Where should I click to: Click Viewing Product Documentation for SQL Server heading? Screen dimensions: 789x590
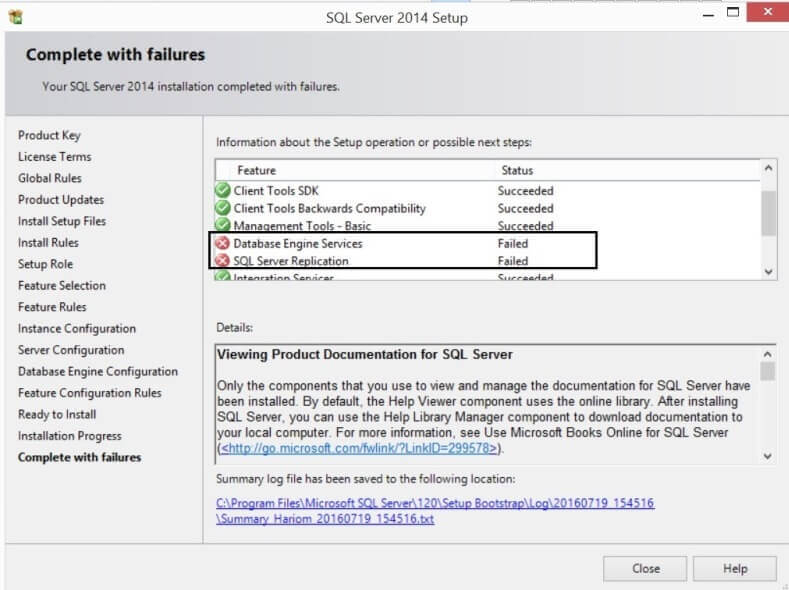point(364,355)
